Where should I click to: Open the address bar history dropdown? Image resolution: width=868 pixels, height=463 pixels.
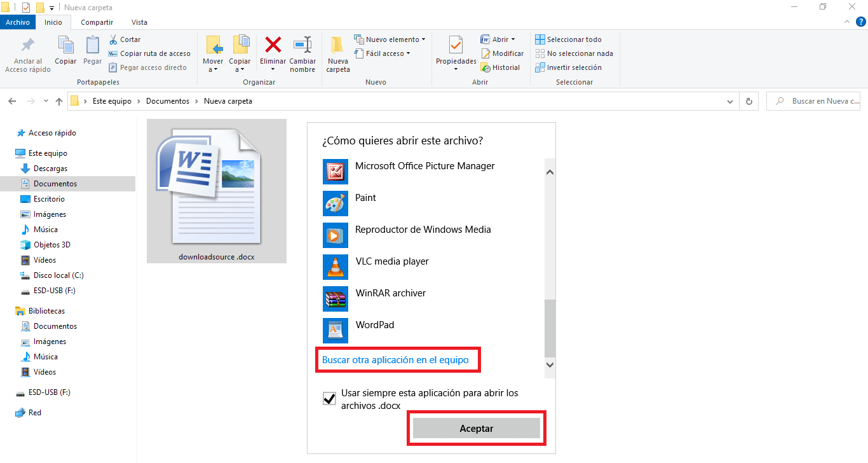[x=730, y=101]
